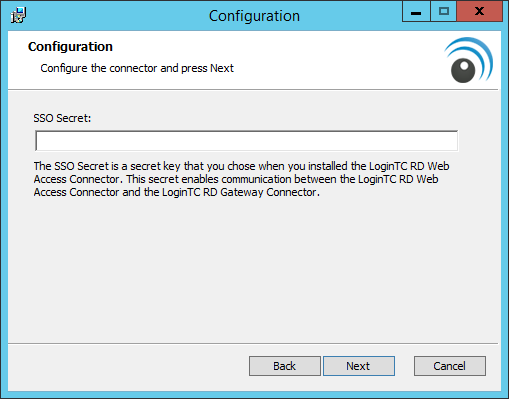Click the empty gray area below the description
The height and width of the screenshot is (399, 509).
pyautogui.click(x=253, y=270)
